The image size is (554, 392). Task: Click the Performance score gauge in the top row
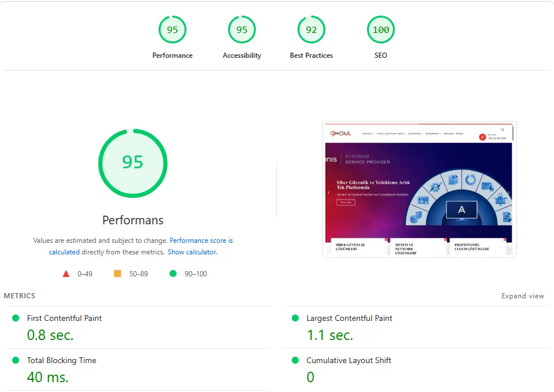pyautogui.click(x=173, y=30)
